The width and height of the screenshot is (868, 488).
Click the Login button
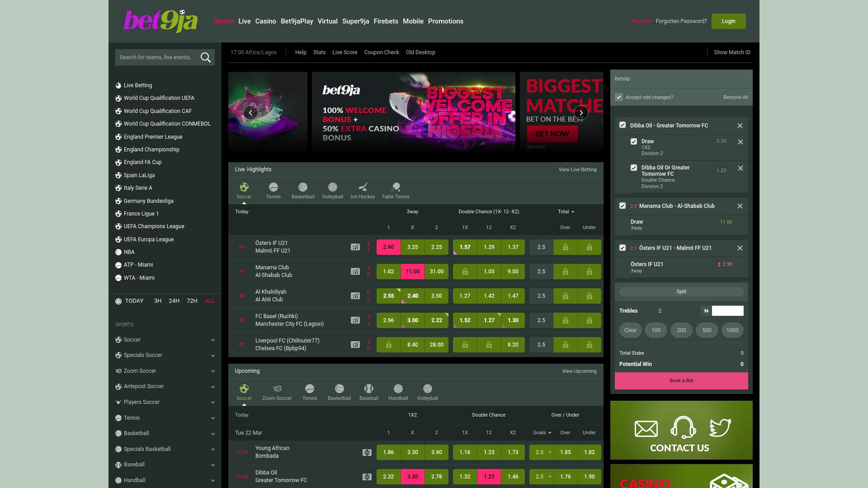[x=729, y=21]
